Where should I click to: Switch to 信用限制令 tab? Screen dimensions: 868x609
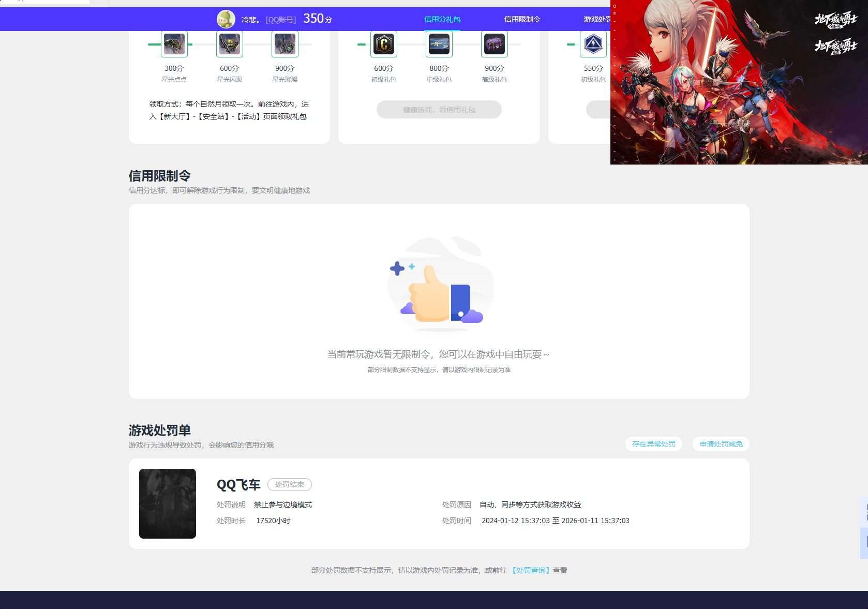pos(522,19)
